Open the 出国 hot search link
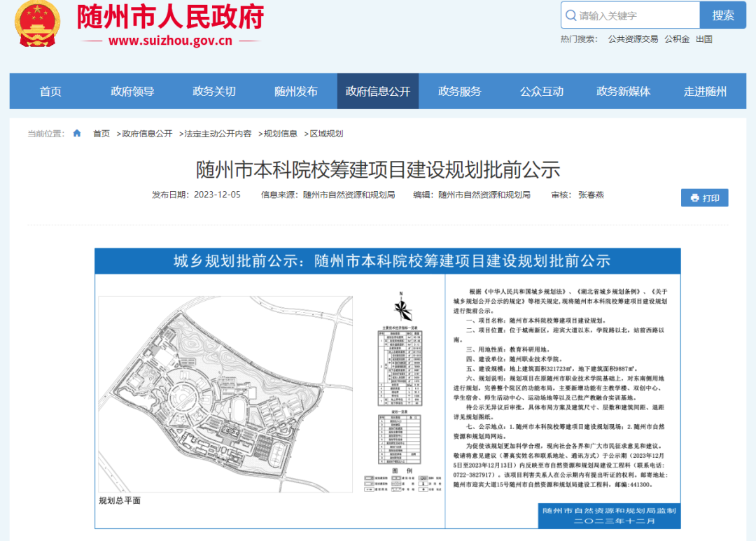Viewport: 756px width, 541px height. click(704, 38)
